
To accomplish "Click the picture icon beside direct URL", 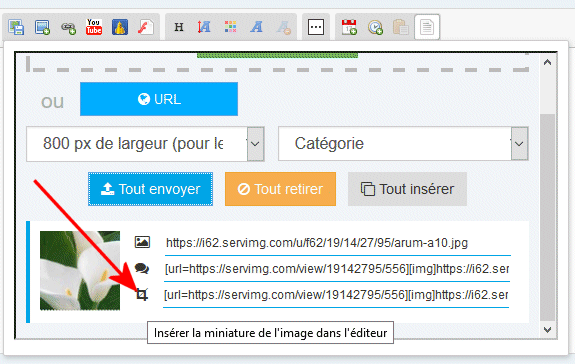I will pyautogui.click(x=142, y=242).
